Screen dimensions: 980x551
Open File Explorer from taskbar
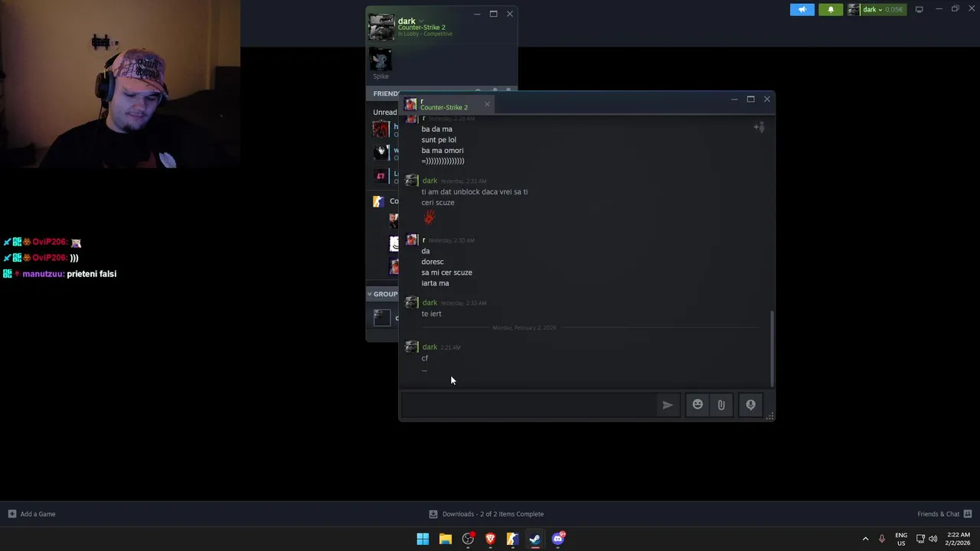click(x=445, y=539)
